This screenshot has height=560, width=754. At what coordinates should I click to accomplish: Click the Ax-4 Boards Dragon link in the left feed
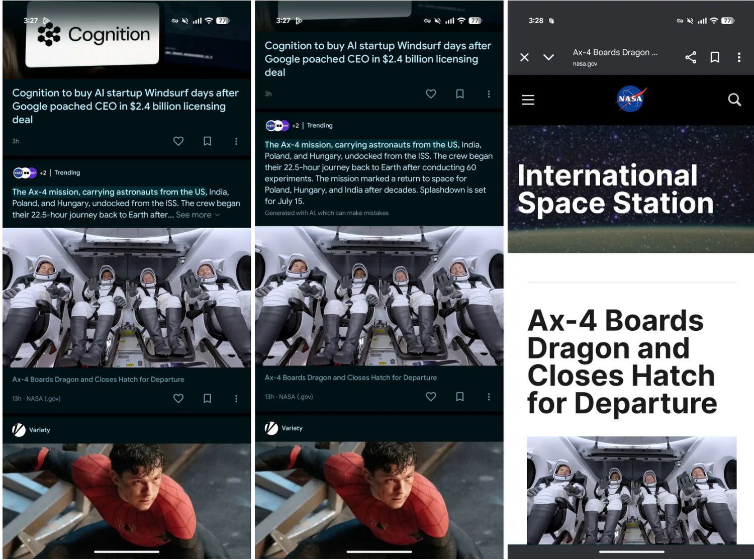pos(98,380)
